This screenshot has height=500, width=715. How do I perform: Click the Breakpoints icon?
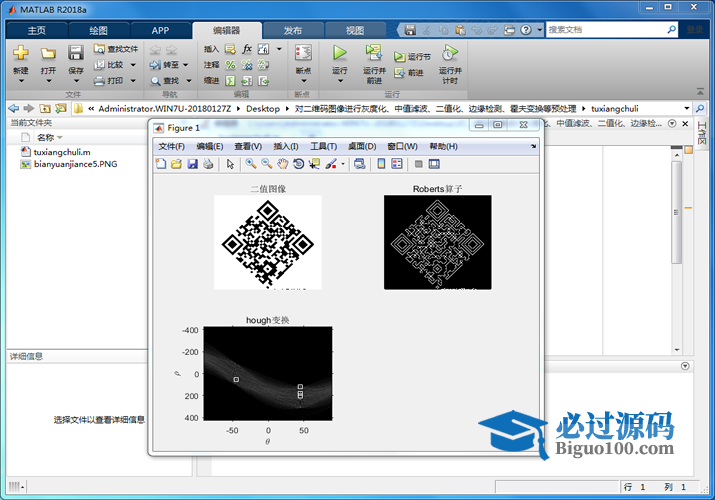pos(303,53)
